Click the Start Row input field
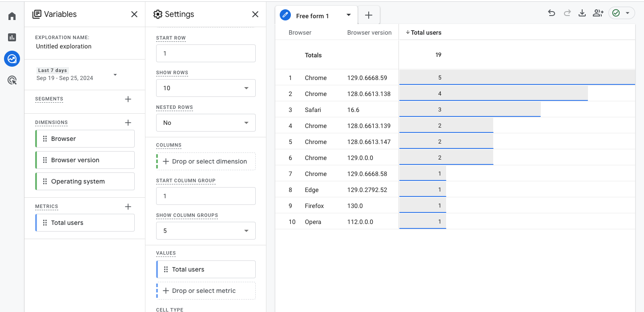The height and width of the screenshot is (312, 644). click(x=205, y=53)
